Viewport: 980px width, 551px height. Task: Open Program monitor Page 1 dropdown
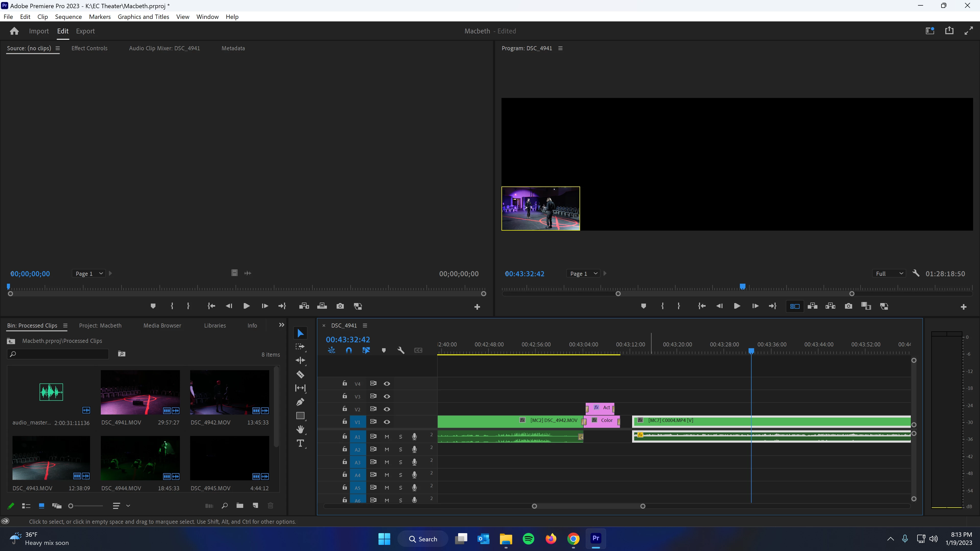(x=583, y=273)
